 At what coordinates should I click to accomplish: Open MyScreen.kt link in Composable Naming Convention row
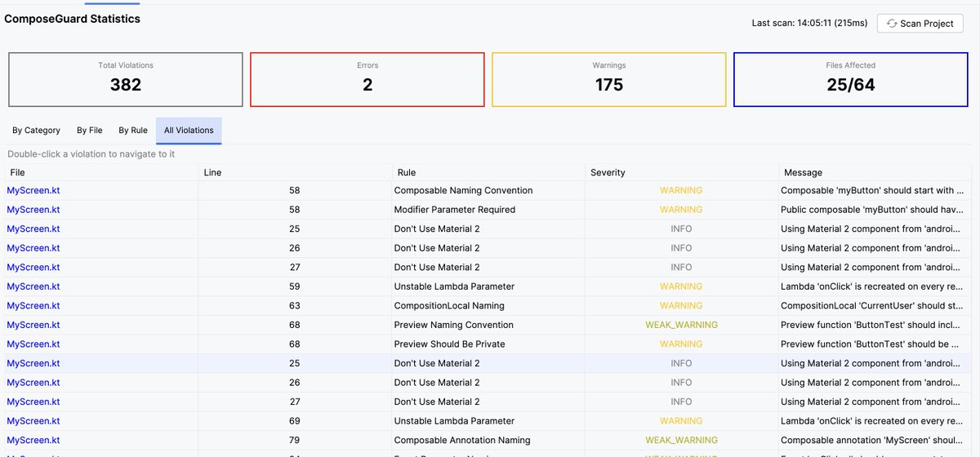point(33,190)
